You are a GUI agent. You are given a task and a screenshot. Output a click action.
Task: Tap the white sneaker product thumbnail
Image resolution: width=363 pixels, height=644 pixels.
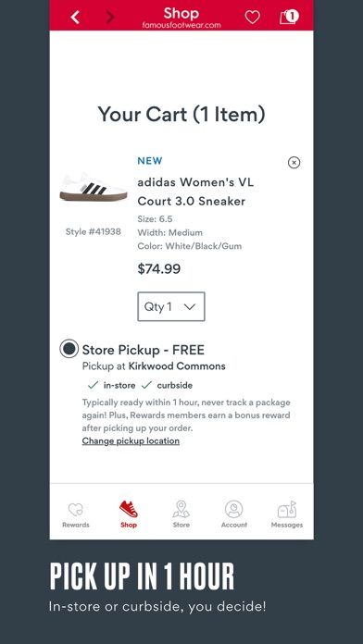coord(94,187)
